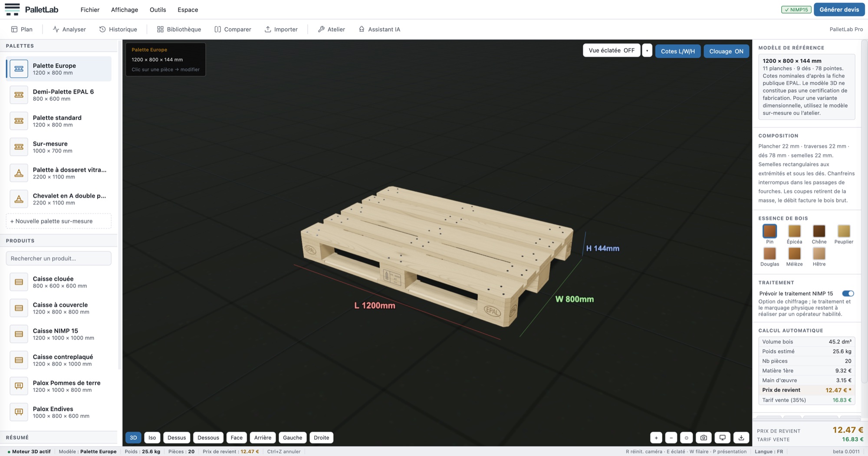868x456 pixels.
Task: Open the Plan view toolbar item
Action: (22, 29)
